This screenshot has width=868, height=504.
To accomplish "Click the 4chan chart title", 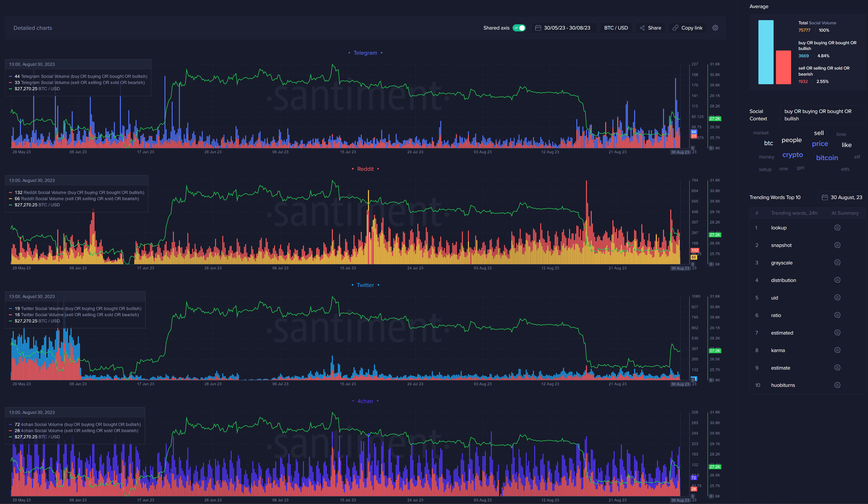I will (365, 401).
